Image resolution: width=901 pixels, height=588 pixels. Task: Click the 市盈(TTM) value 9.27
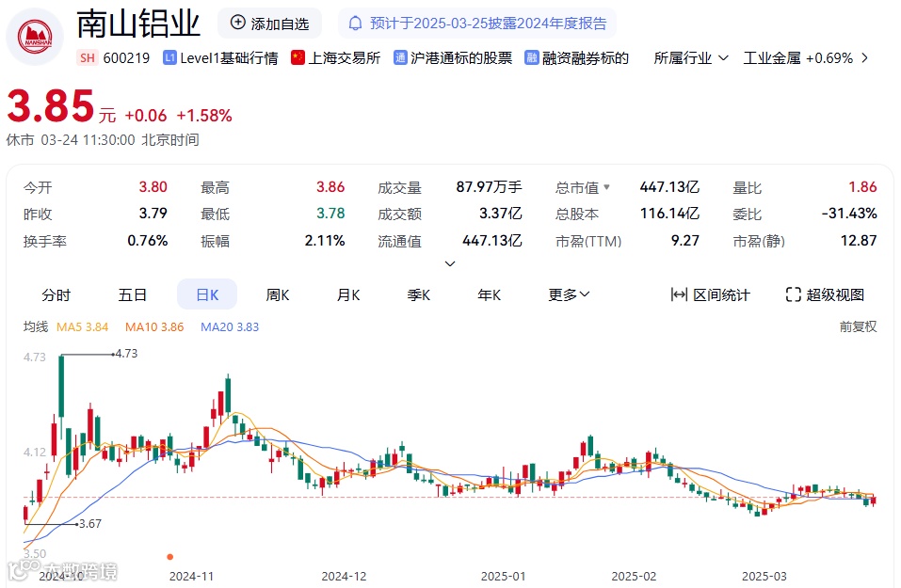(685, 241)
